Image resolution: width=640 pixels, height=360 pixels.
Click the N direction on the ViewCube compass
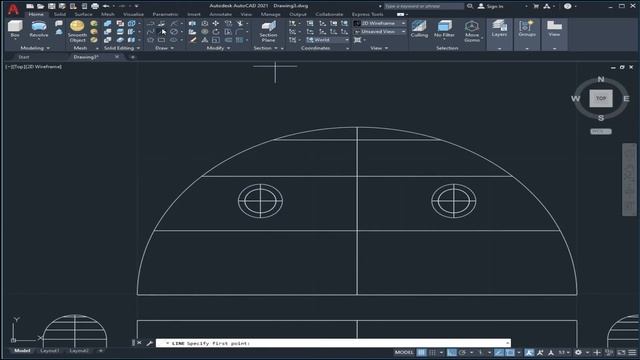point(601,79)
